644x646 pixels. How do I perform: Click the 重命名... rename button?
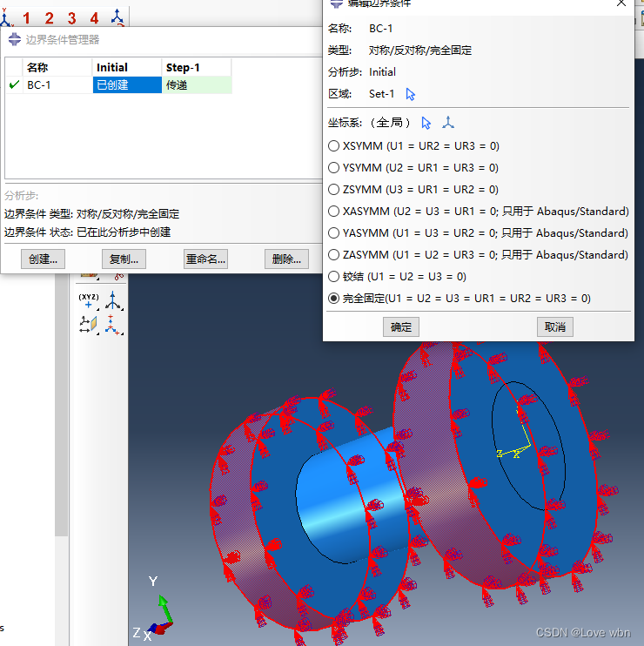[x=205, y=259]
